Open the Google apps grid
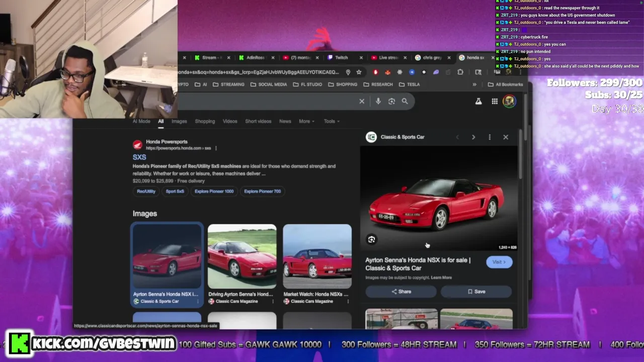This screenshot has width=644, height=362. [x=495, y=102]
